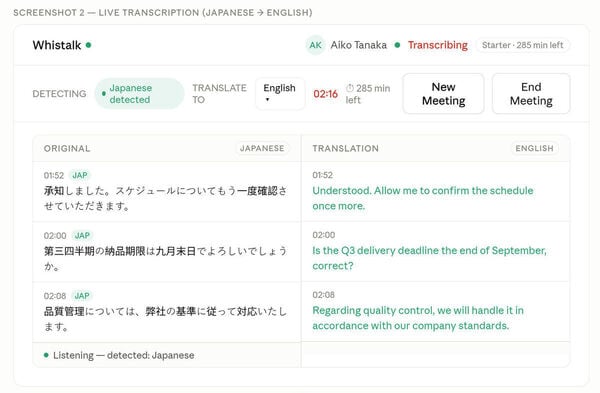
Task: Click the Whistalk logo text
Action: coord(57,45)
